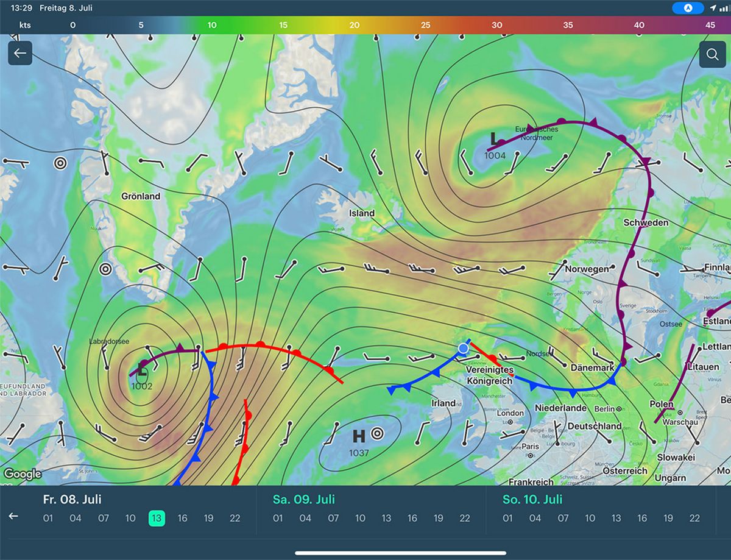Jump to the Sa. 09. Juli day header
The height and width of the screenshot is (560, 731).
(304, 500)
